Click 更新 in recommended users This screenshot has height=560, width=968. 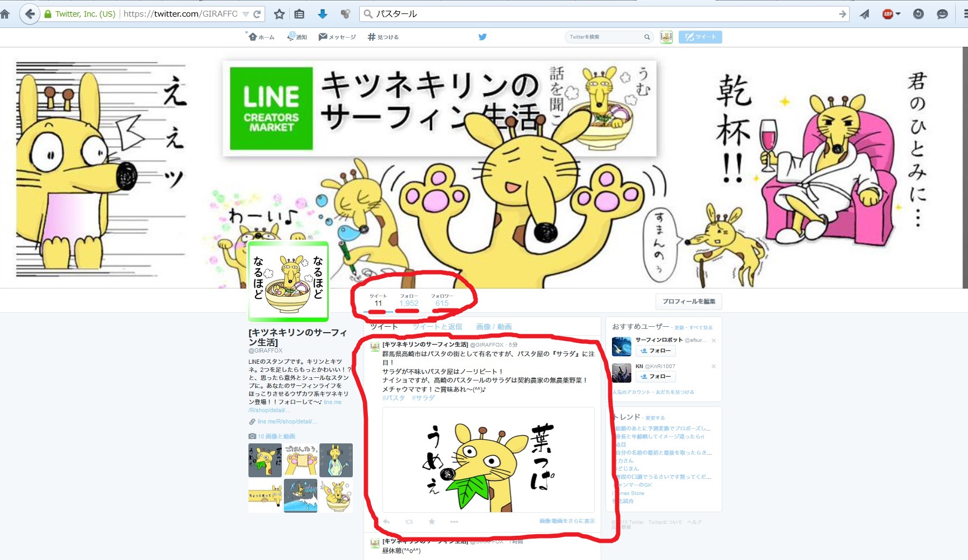click(679, 327)
